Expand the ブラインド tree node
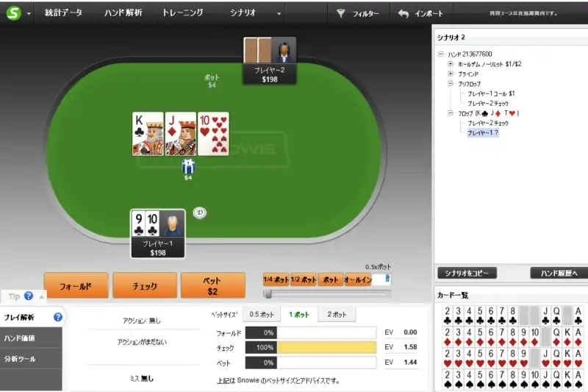 [451, 74]
